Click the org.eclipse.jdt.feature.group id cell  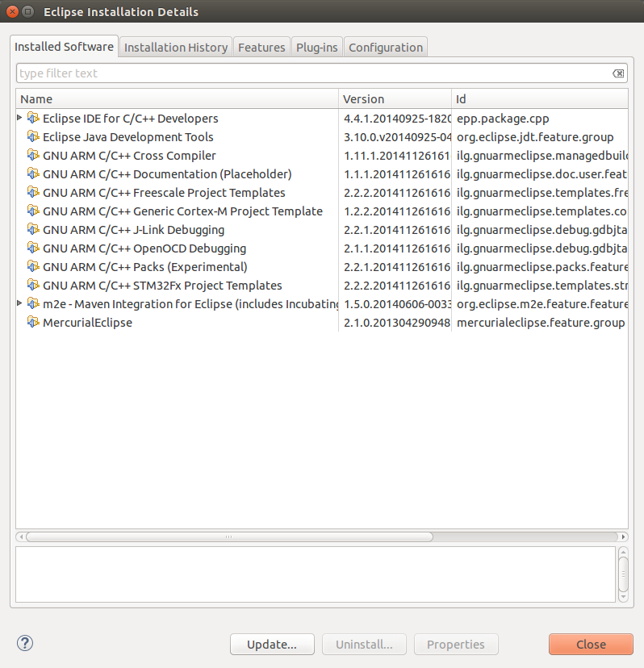pos(535,137)
